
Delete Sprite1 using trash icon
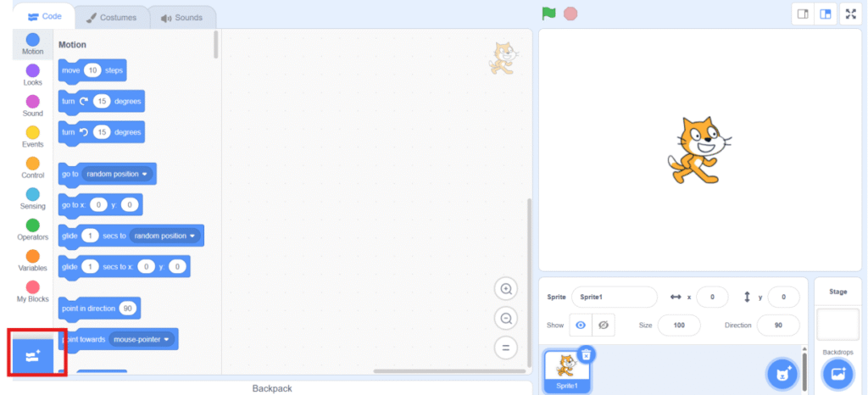pyautogui.click(x=585, y=354)
